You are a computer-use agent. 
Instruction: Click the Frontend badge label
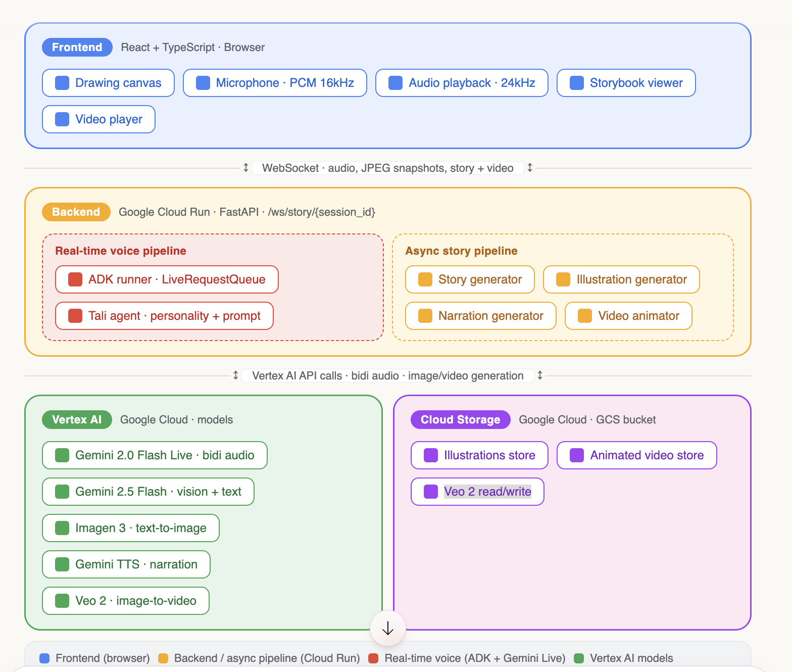coord(77,47)
